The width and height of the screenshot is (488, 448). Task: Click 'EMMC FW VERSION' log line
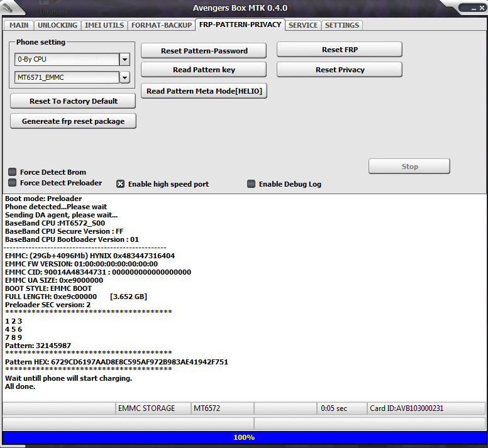(81, 264)
